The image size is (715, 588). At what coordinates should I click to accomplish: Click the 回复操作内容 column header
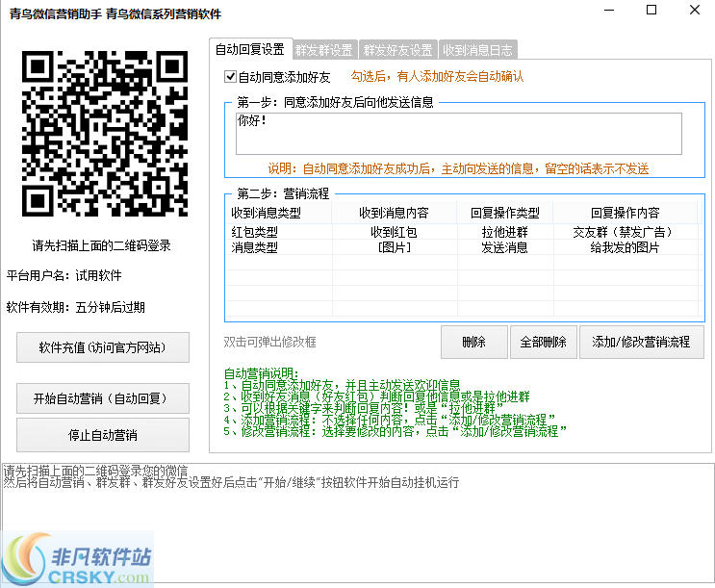click(x=626, y=213)
